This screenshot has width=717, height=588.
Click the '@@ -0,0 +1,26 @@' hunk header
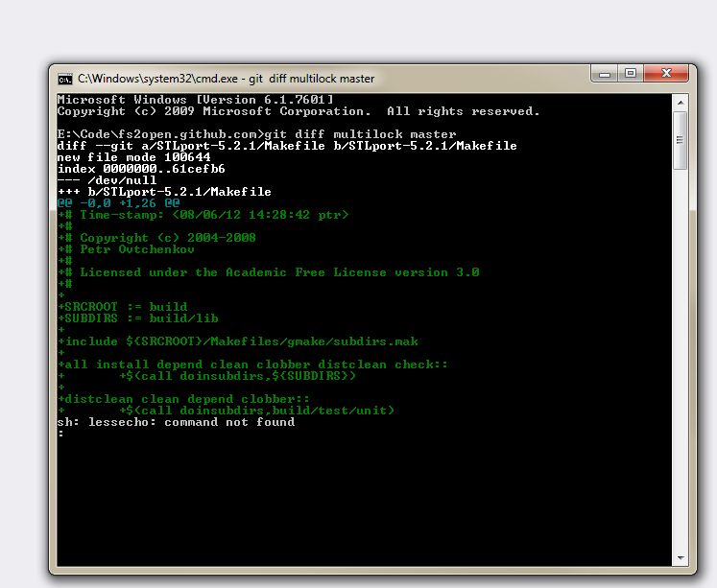(x=118, y=203)
